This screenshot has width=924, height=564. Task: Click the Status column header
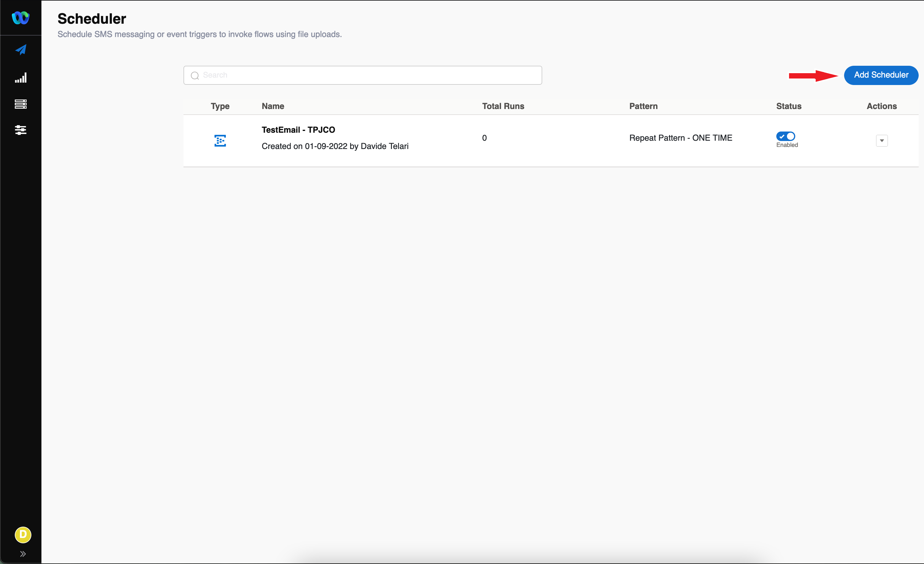pyautogui.click(x=789, y=106)
